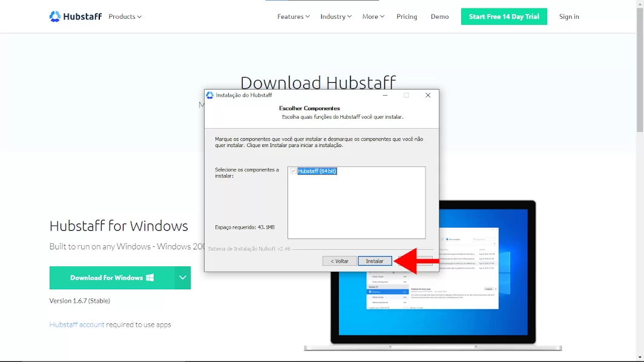This screenshot has width=644, height=362.
Task: Click the scrollbar down arrow on the page
Action: [640, 358]
